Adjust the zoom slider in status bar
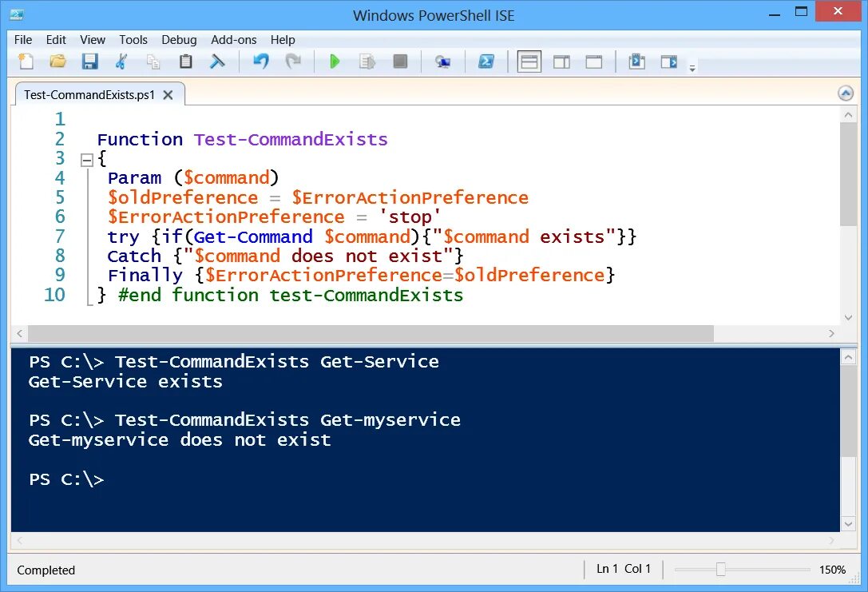Image resolution: width=868 pixels, height=592 pixels. click(x=721, y=570)
